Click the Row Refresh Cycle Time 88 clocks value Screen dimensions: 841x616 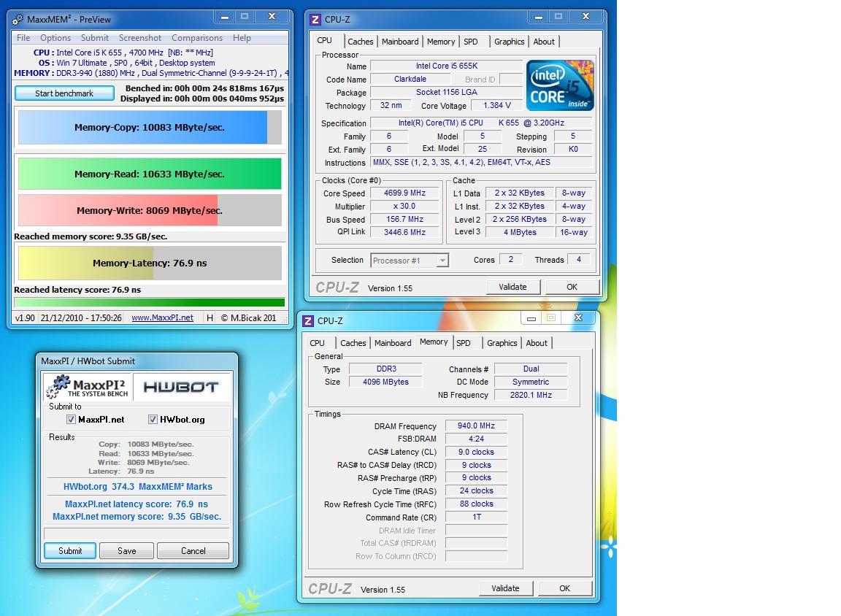click(476, 504)
